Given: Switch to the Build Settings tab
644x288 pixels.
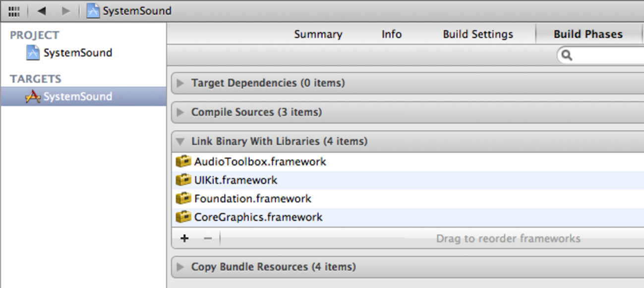Looking at the screenshot, I should 478,34.
